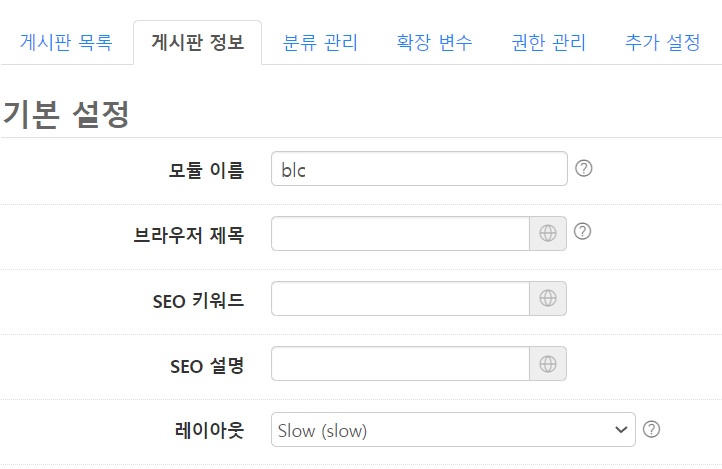Click the globe icon next to SEO 설명
The image size is (722, 469).
pos(548,364)
